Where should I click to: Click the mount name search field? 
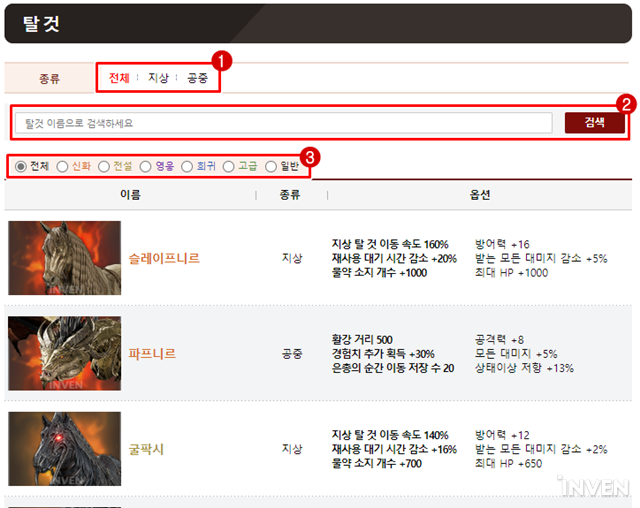point(283,123)
